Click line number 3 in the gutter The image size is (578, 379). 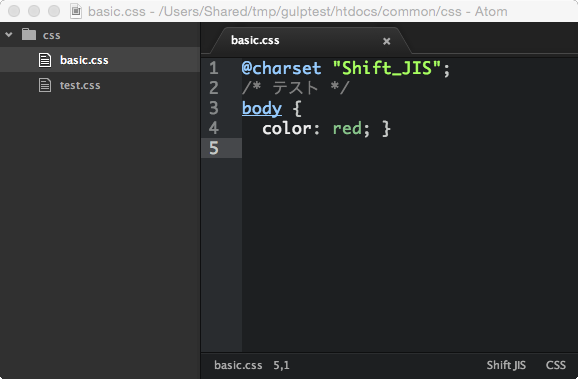[x=214, y=108]
